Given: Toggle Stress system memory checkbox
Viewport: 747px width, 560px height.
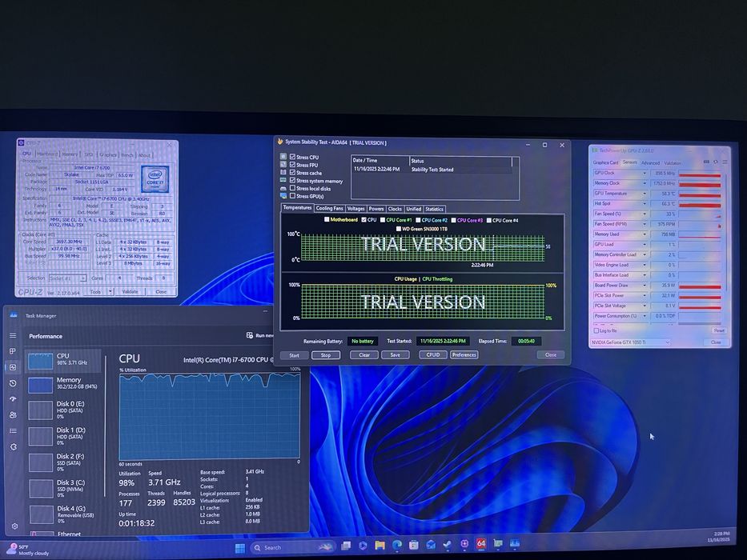Looking at the screenshot, I should click(x=292, y=181).
